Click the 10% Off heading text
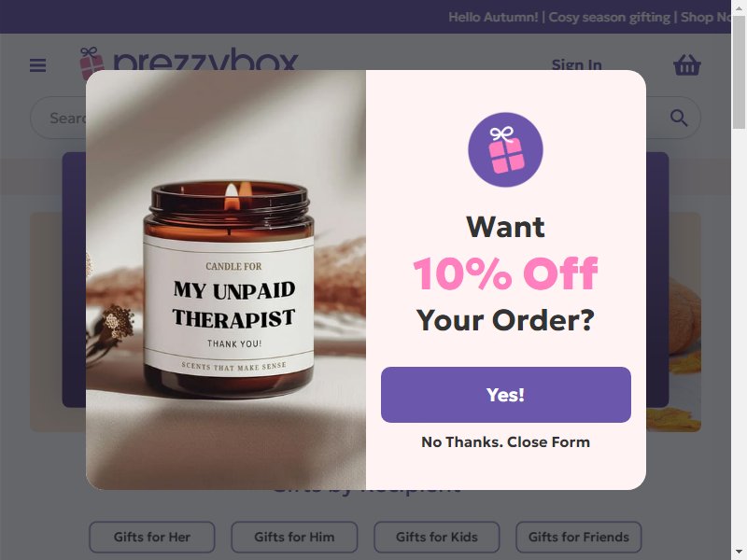This screenshot has width=747, height=560. (505, 273)
